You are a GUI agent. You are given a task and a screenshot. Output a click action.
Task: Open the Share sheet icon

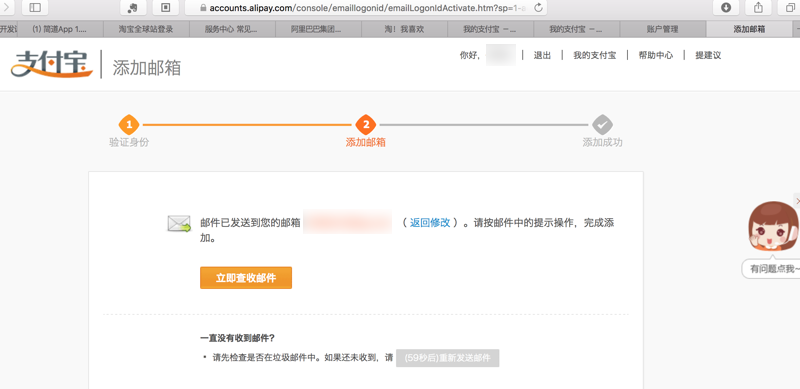point(758,7)
